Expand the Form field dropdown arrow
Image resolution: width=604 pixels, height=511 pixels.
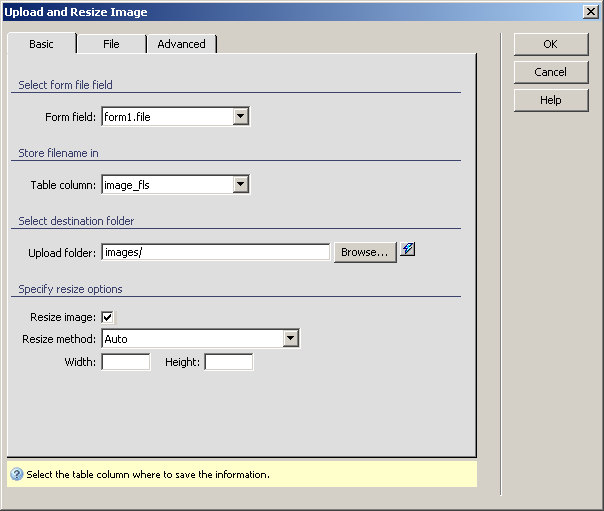tap(240, 117)
